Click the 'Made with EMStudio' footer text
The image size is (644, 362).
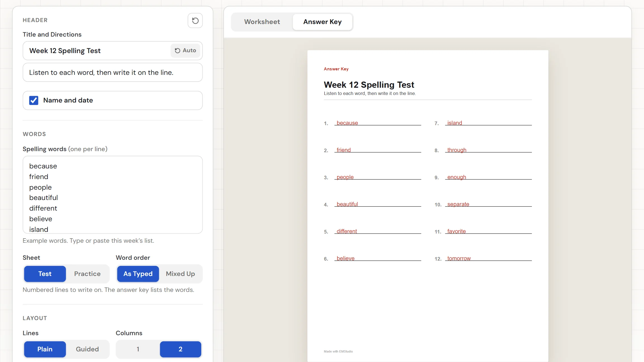[338, 351]
